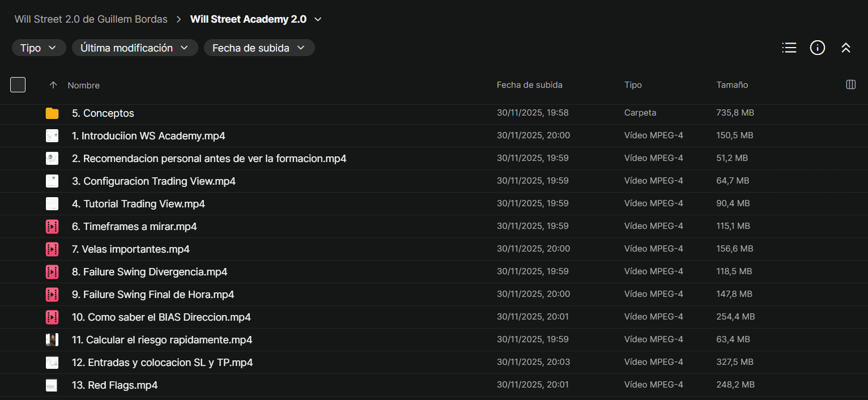Open the Fecha de subida filter dropdown
Image resolution: width=868 pixels, height=400 pixels.
coord(259,48)
